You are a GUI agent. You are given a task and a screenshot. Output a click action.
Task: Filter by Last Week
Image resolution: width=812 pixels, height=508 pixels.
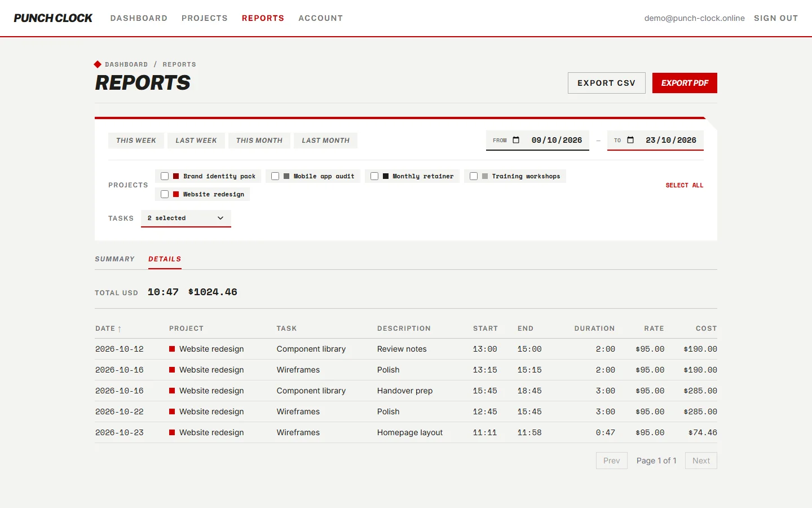[x=196, y=141]
